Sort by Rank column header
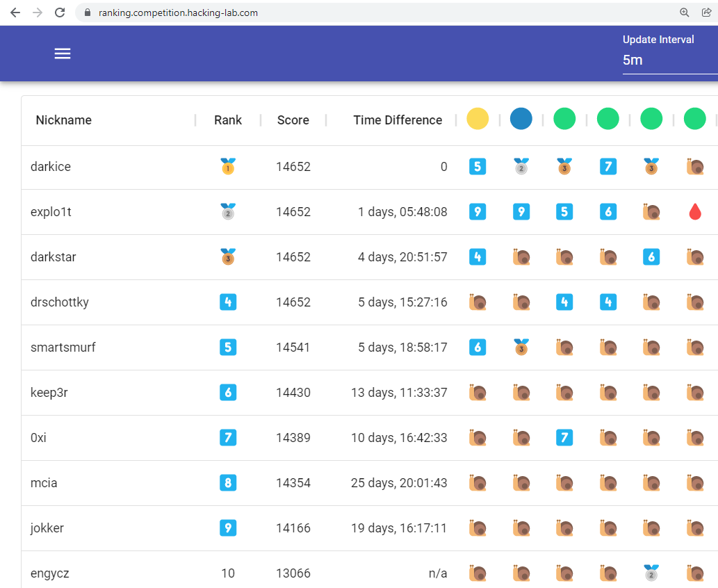This screenshot has width=718, height=588. [228, 120]
